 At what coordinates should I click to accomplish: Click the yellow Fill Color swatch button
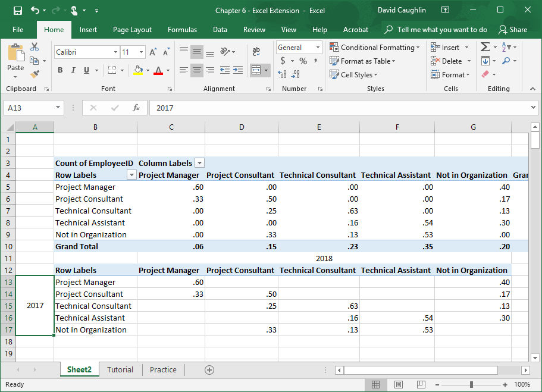(138, 70)
